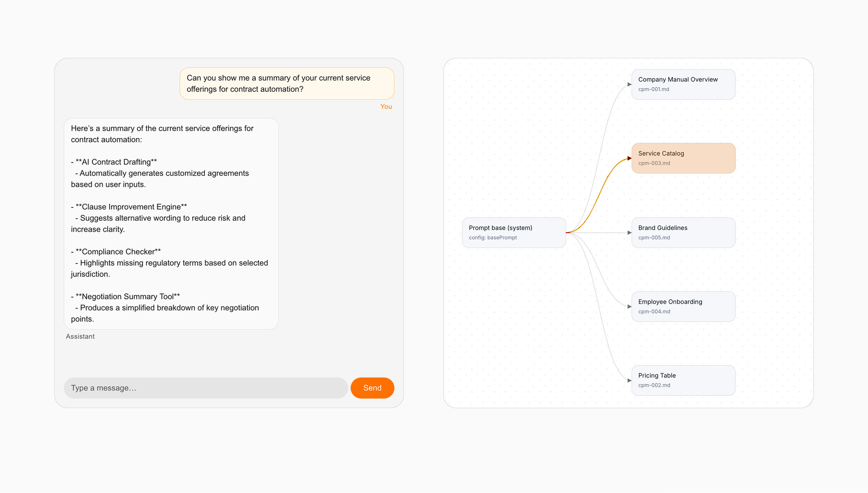Click the You label under the question bubble
868x493 pixels.
(386, 106)
